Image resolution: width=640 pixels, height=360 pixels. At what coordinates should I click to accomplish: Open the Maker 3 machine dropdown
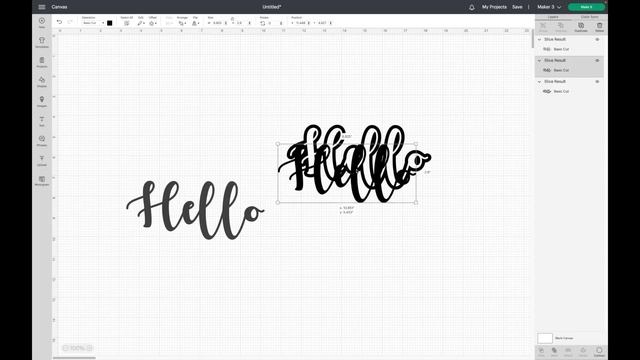(x=549, y=7)
